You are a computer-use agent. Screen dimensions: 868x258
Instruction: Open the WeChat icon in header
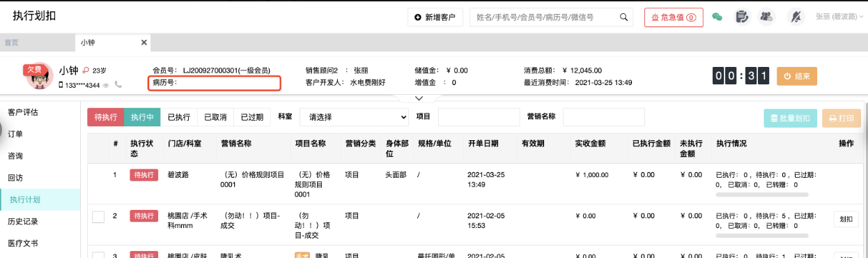(x=717, y=17)
